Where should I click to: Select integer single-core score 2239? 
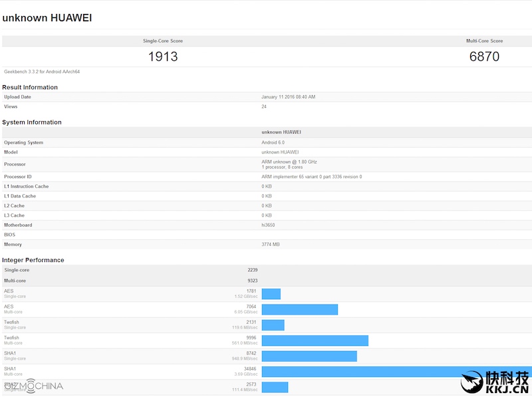(253, 270)
